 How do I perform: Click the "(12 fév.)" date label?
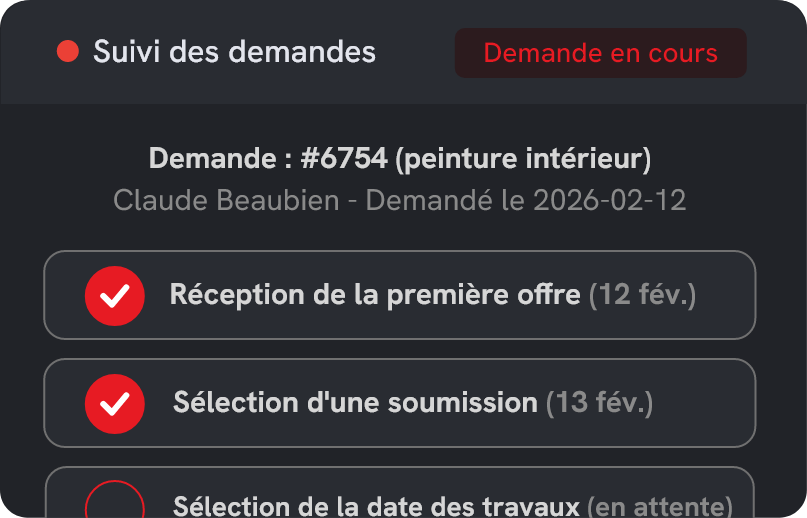(642, 295)
